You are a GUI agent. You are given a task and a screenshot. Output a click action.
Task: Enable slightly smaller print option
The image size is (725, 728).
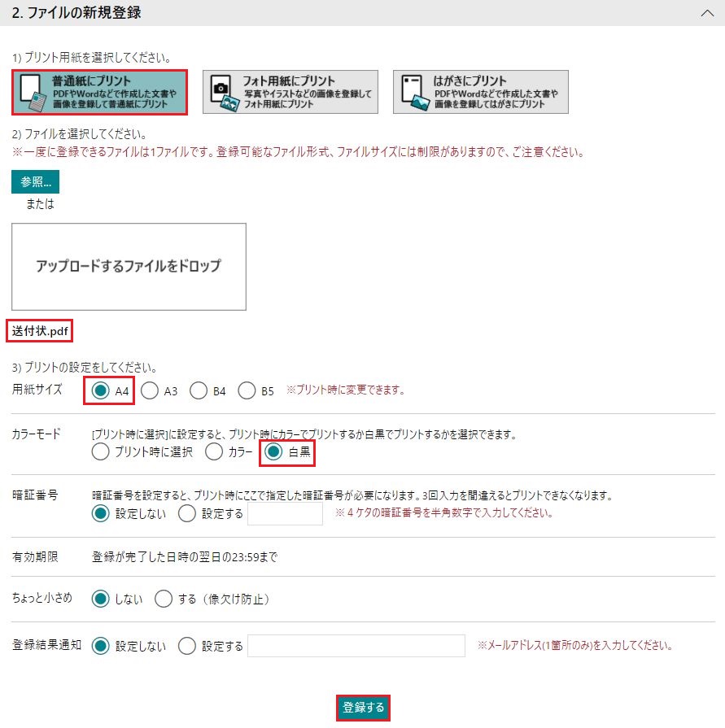pyautogui.click(x=164, y=599)
